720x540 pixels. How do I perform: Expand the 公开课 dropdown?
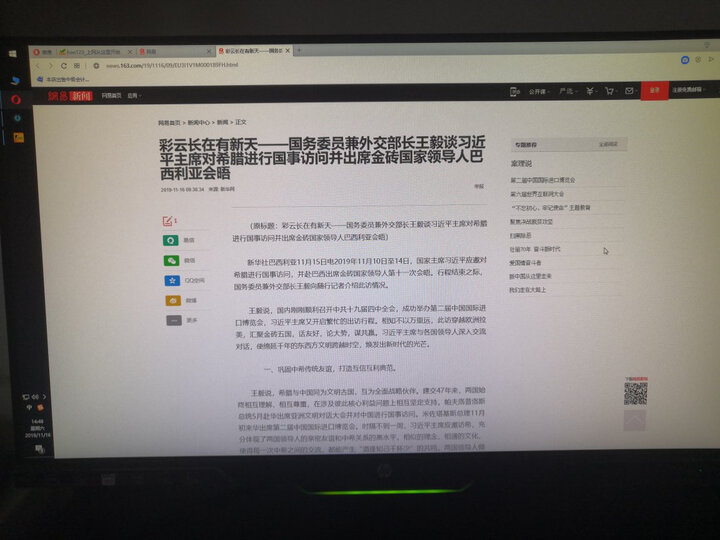point(539,92)
